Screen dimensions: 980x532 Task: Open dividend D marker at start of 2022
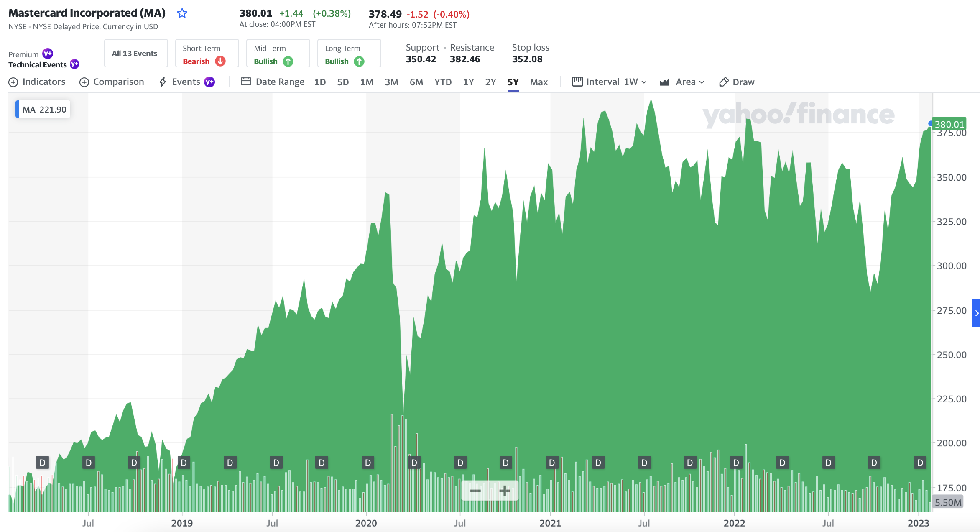(x=736, y=463)
